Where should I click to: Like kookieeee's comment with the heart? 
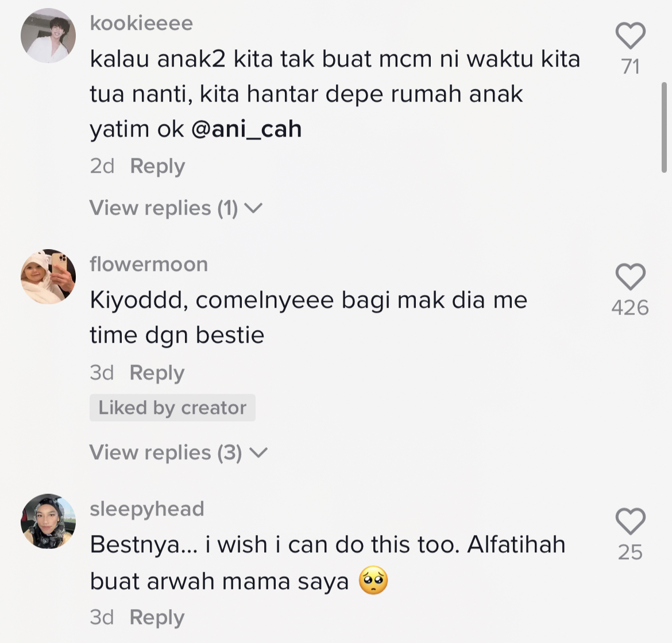630,36
